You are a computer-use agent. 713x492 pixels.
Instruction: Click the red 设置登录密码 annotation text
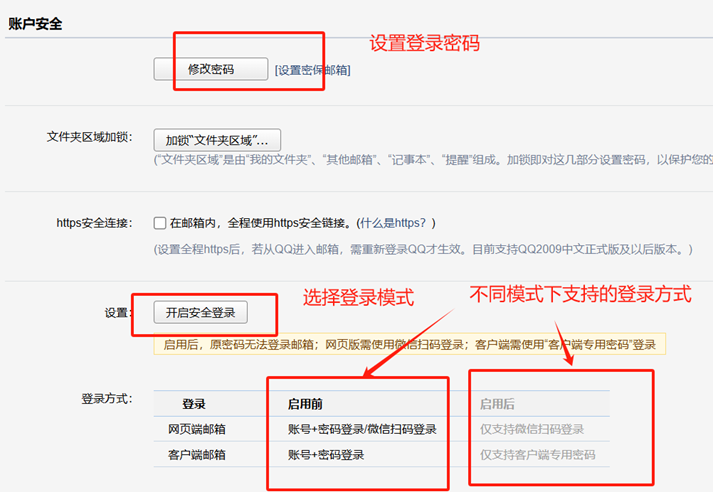(x=425, y=43)
